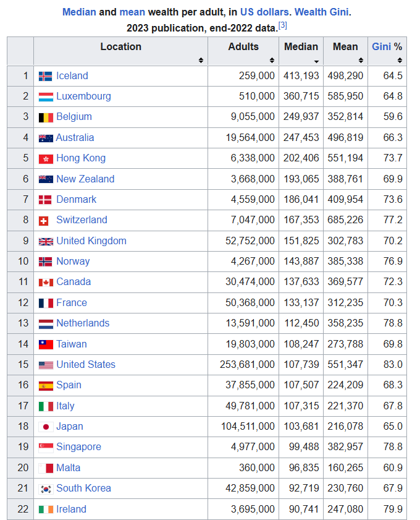Open the Iceland country link

point(72,75)
